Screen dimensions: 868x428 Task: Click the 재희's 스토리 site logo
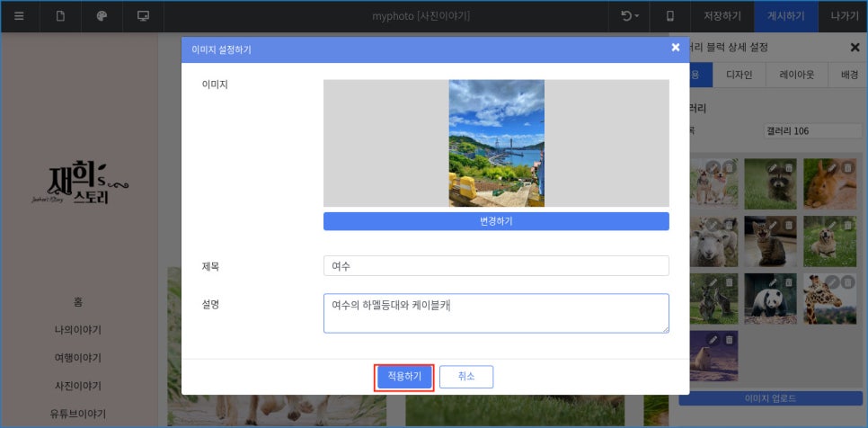point(80,184)
